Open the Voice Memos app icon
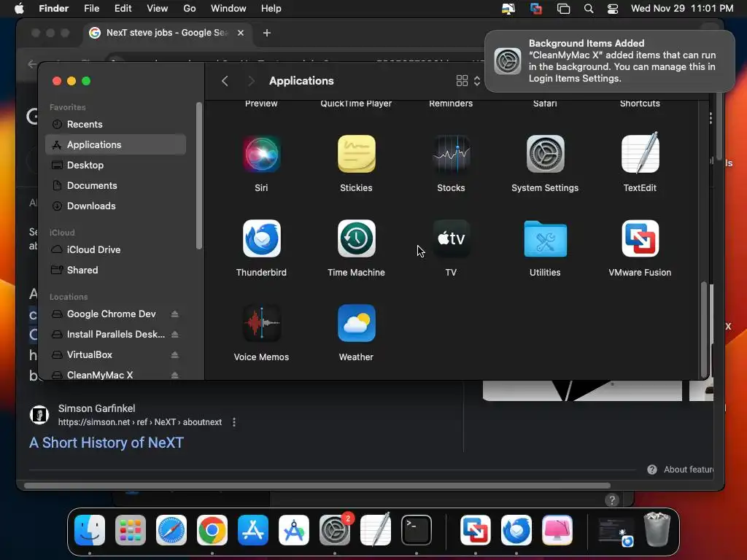Viewport: 747px width, 560px height. [x=261, y=323]
